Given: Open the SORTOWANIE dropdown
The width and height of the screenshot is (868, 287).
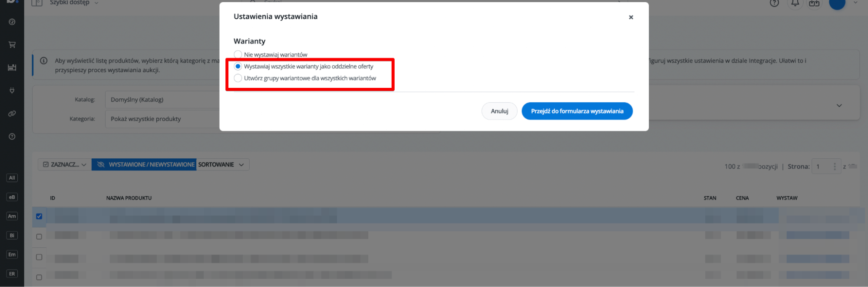Looking at the screenshot, I should click(223, 164).
